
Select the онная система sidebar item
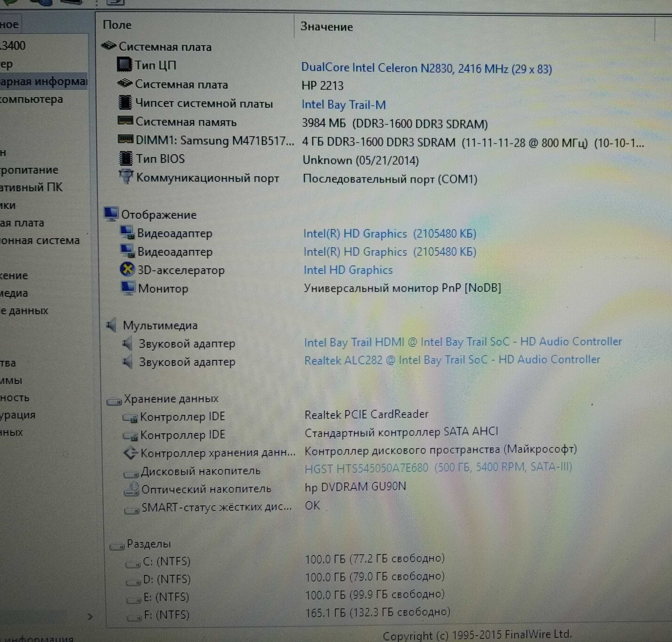tap(40, 241)
